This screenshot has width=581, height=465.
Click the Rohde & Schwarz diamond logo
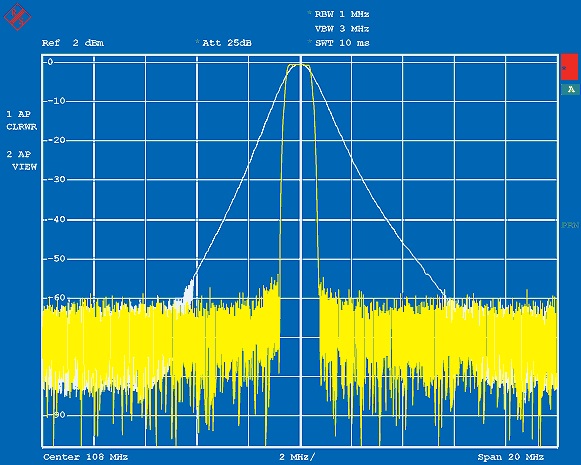(17, 17)
